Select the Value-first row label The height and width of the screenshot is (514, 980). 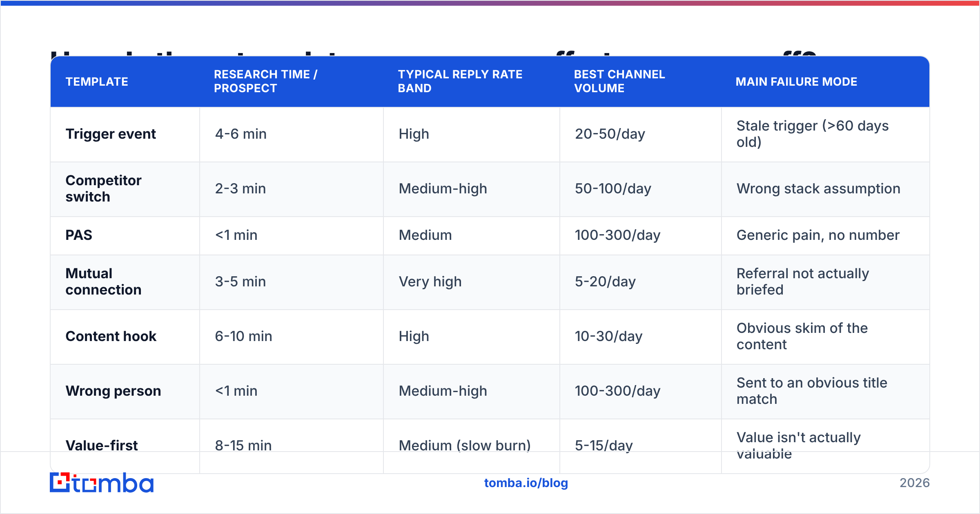tap(102, 445)
